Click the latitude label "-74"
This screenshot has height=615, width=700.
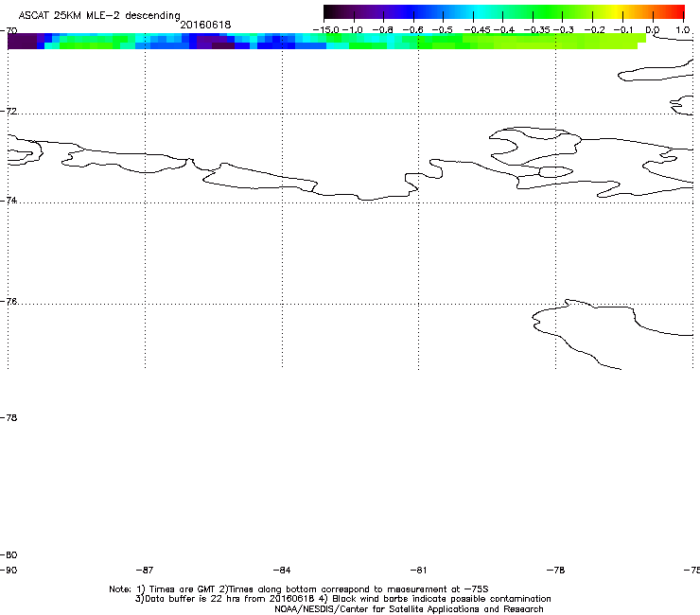pyautogui.click(x=9, y=200)
